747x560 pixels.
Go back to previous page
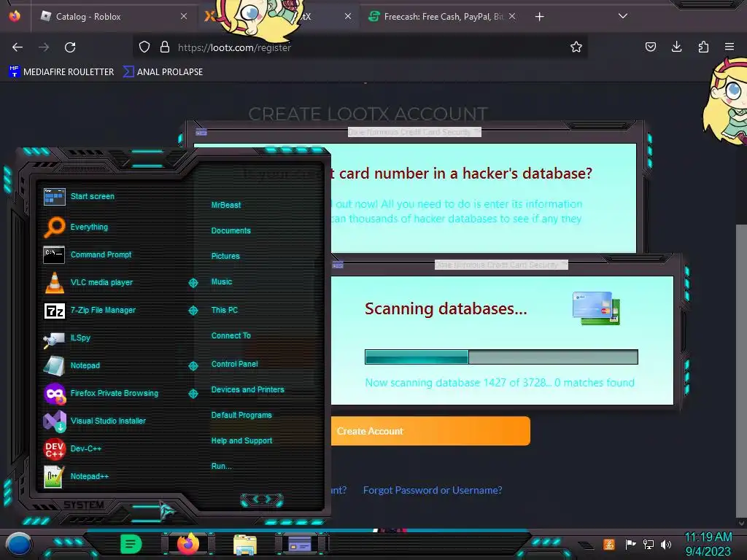pos(18,47)
